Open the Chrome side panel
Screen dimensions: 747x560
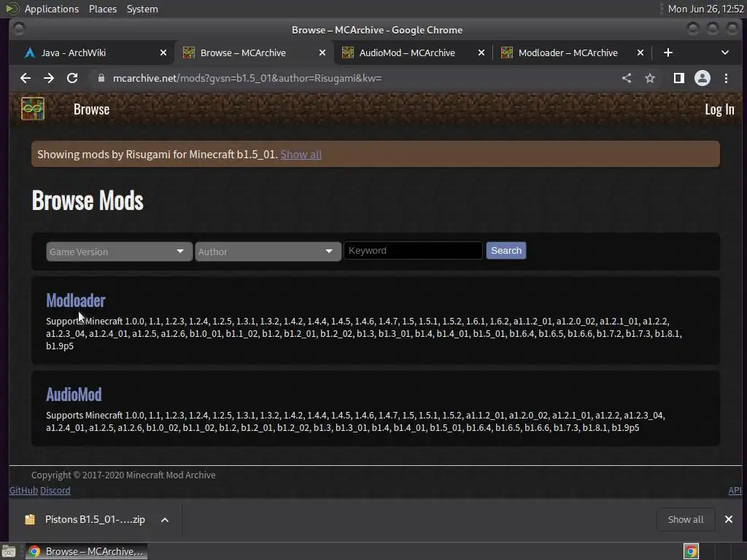[x=679, y=78]
